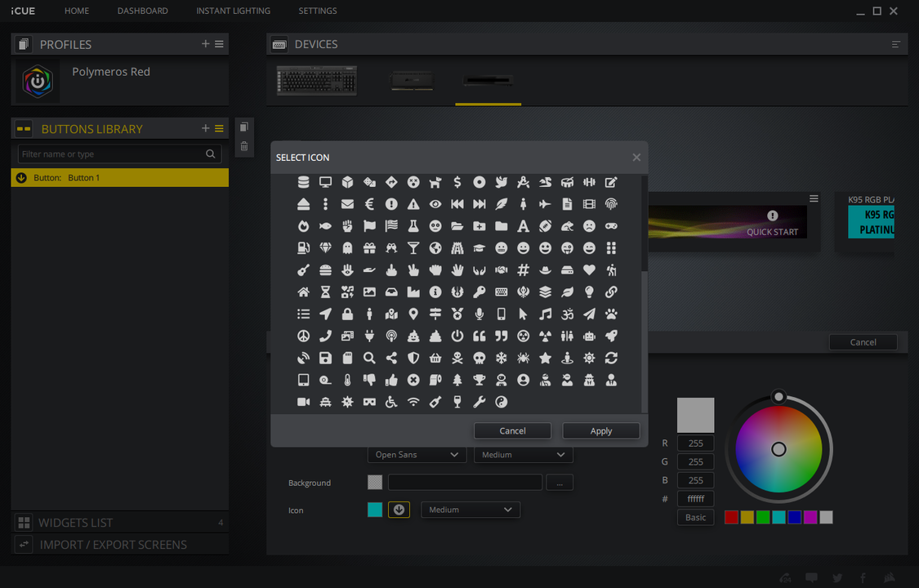
Task: Go to INSTANT LIGHTING
Action: (234, 11)
